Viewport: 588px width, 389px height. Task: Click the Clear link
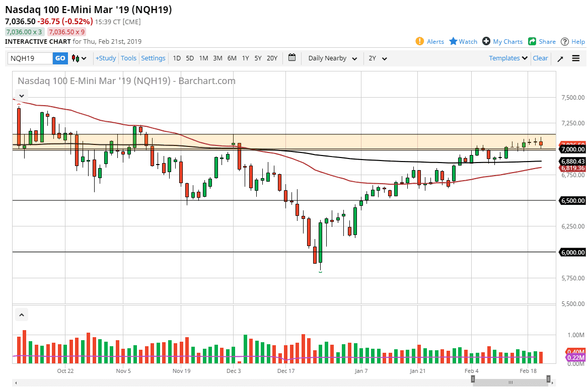(x=540, y=58)
